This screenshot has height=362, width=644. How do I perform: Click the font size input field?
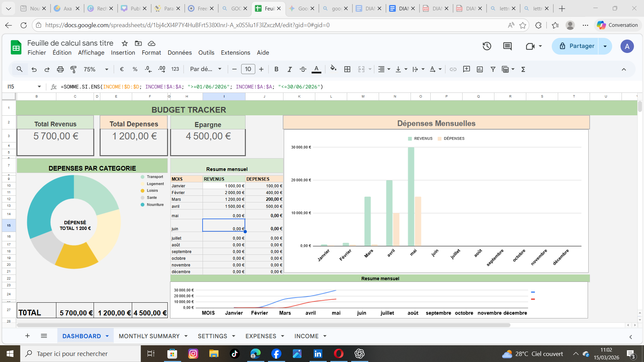[248, 69]
